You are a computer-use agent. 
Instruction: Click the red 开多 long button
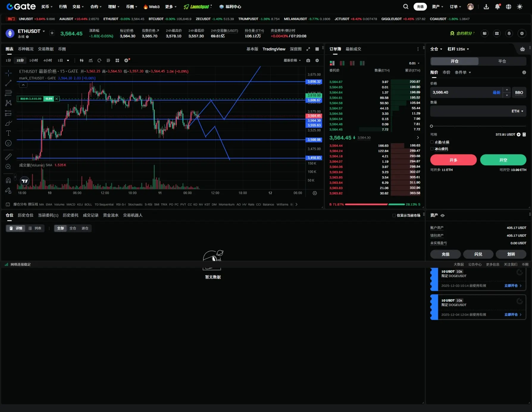coord(453,160)
